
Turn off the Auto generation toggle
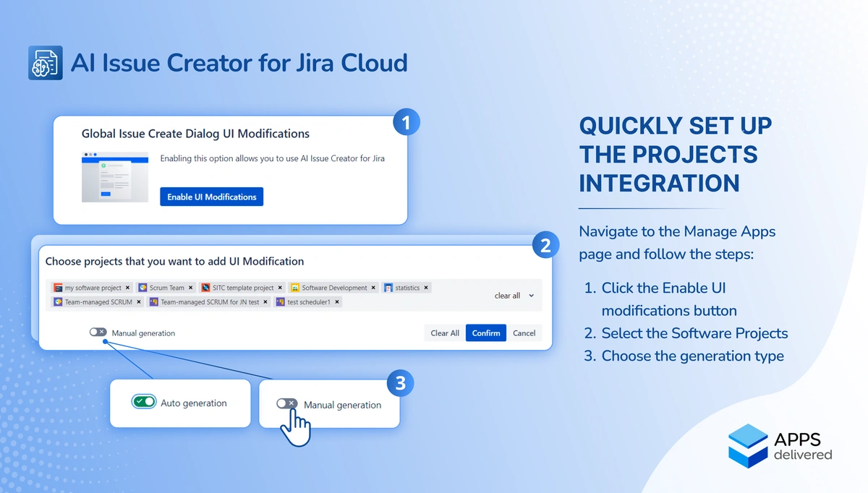tap(144, 403)
